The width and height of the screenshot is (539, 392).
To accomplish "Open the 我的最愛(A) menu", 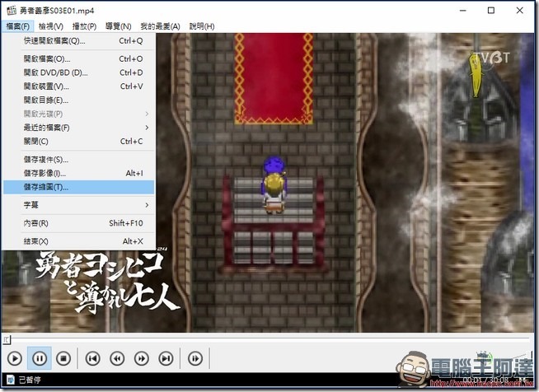I will (160, 26).
